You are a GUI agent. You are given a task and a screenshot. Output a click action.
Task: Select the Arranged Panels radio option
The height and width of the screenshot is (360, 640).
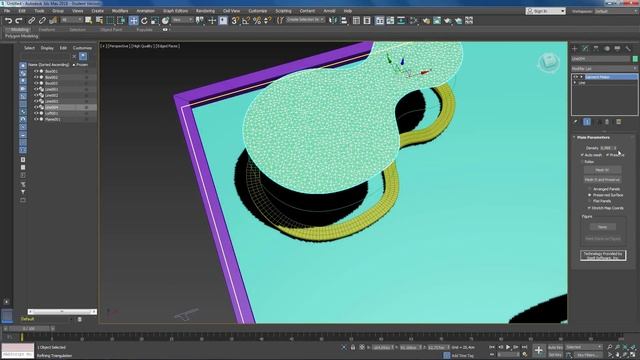click(x=589, y=189)
